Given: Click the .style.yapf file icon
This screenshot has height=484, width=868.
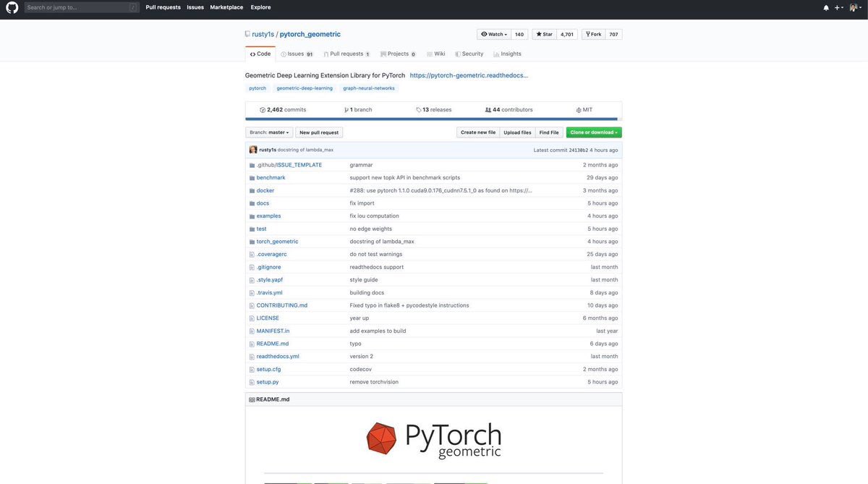Looking at the screenshot, I should (252, 280).
